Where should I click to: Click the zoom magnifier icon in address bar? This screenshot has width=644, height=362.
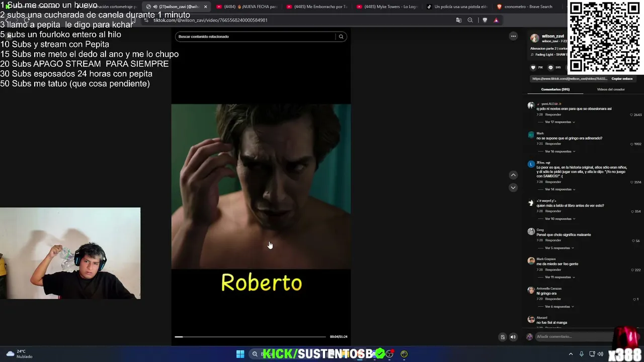(470, 20)
